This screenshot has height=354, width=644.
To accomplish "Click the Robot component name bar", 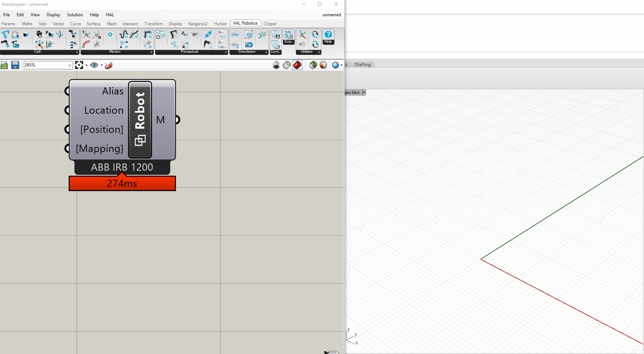I will pos(140,120).
